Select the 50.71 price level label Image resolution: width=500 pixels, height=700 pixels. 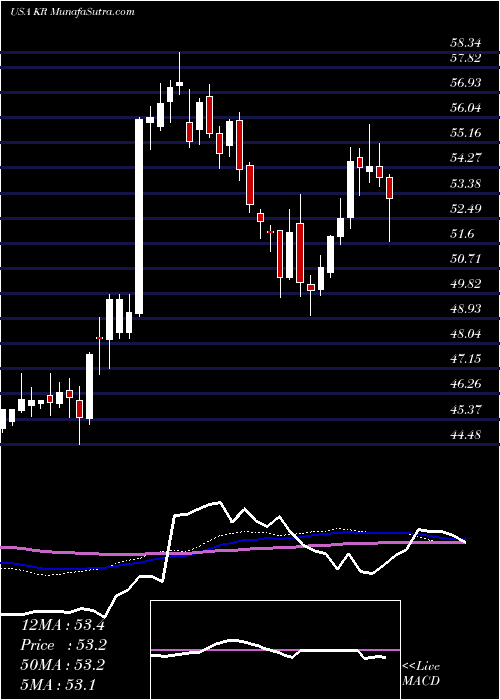pos(465,258)
